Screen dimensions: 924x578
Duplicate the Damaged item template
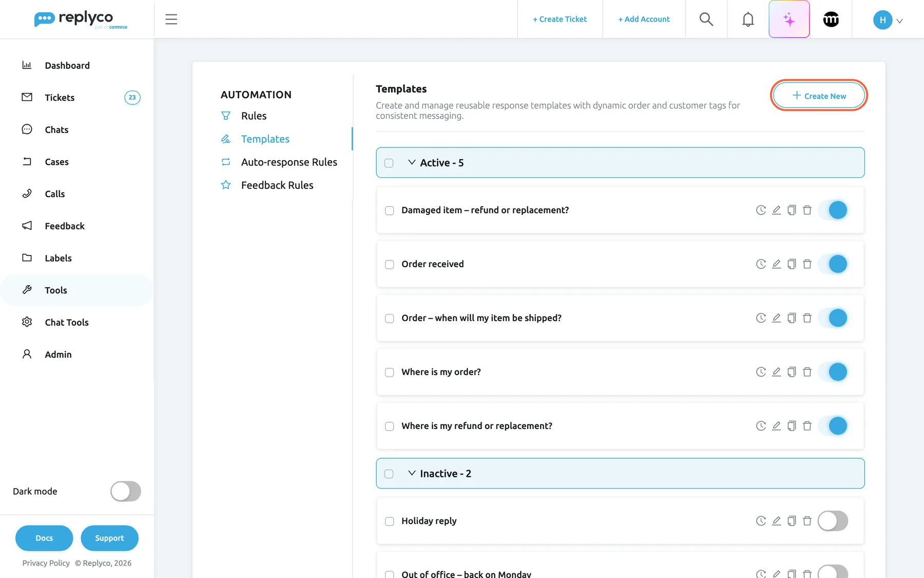pyautogui.click(x=792, y=210)
